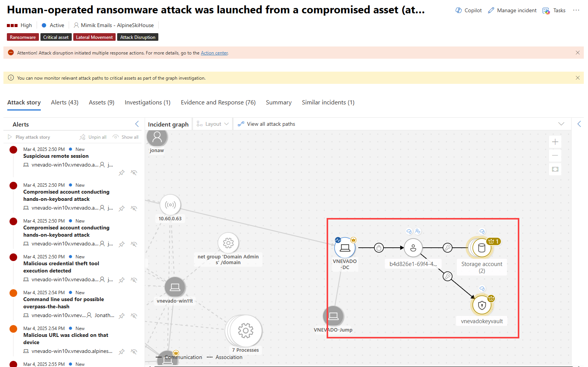The image size is (588, 367).
Task: Select the vnevado-win11t device node
Action: click(175, 287)
